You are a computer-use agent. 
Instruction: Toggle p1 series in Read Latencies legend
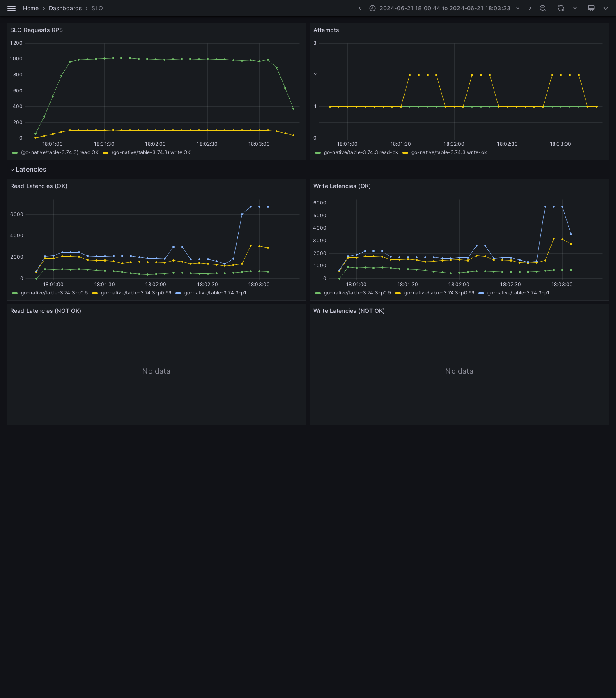(x=215, y=293)
